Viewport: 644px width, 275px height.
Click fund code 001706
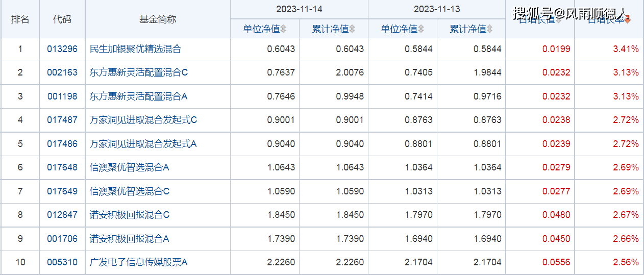pos(62,239)
